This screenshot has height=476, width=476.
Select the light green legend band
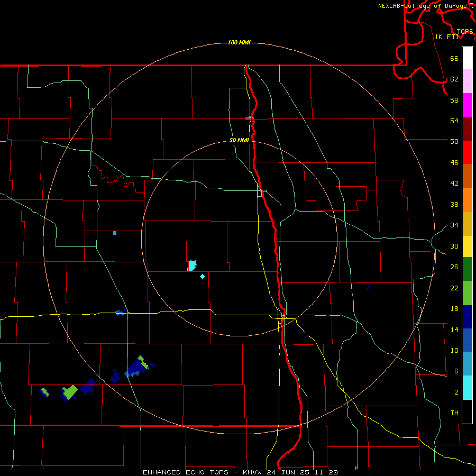467,293
